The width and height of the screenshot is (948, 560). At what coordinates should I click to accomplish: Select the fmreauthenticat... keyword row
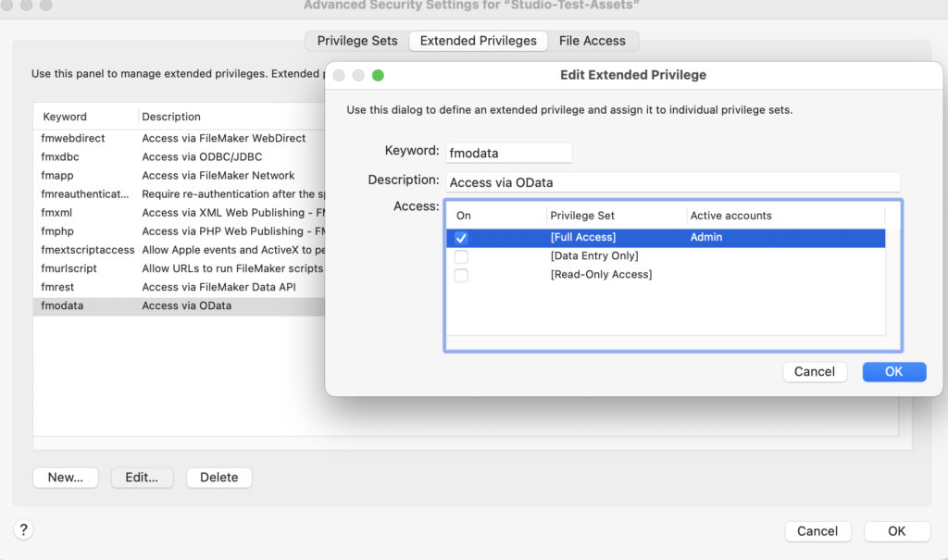pos(179,194)
